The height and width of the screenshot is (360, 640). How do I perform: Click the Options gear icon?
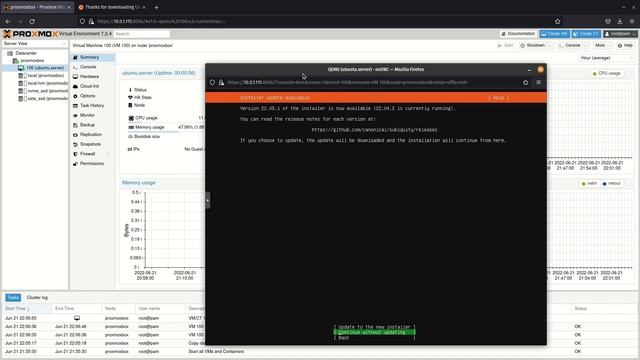[x=75, y=96]
